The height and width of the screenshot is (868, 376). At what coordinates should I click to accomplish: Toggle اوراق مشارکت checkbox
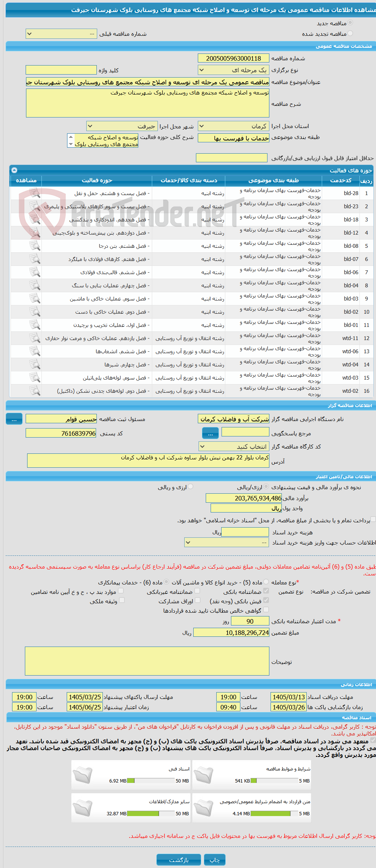[x=197, y=600]
